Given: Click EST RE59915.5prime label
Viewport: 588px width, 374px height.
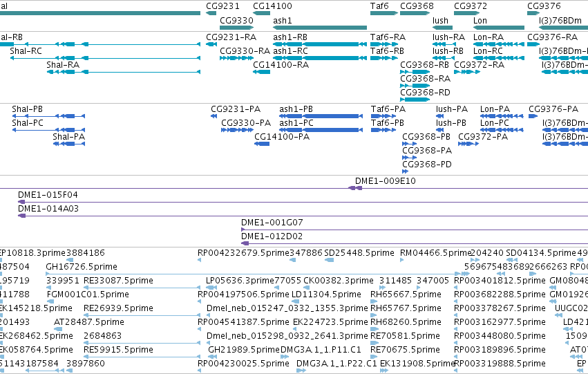Looking at the screenshot, I should pos(119,350).
